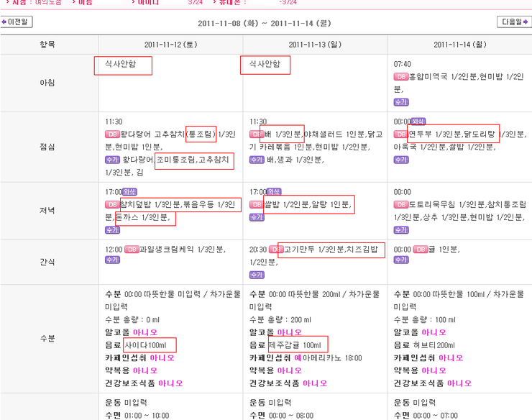532x420 pixels.
Task: Click the 식사안함 text in Saturday breakfast
Action: (x=121, y=64)
